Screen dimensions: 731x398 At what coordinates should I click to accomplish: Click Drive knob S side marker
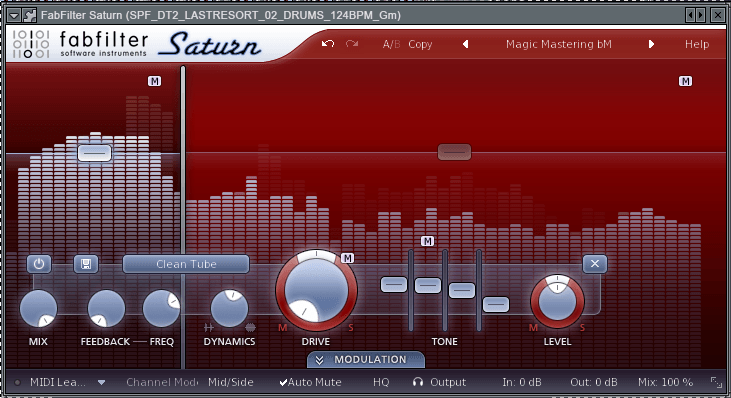(x=351, y=328)
